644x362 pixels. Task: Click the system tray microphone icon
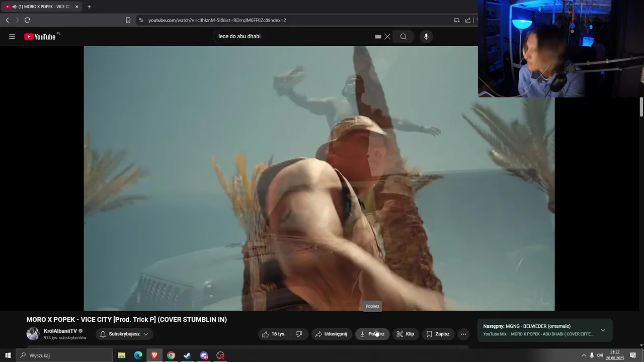(x=592, y=355)
